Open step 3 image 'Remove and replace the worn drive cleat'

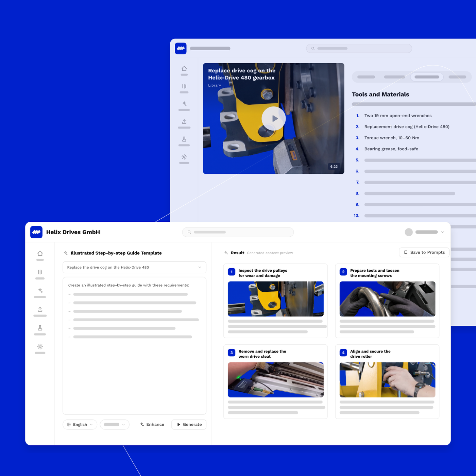point(276,380)
